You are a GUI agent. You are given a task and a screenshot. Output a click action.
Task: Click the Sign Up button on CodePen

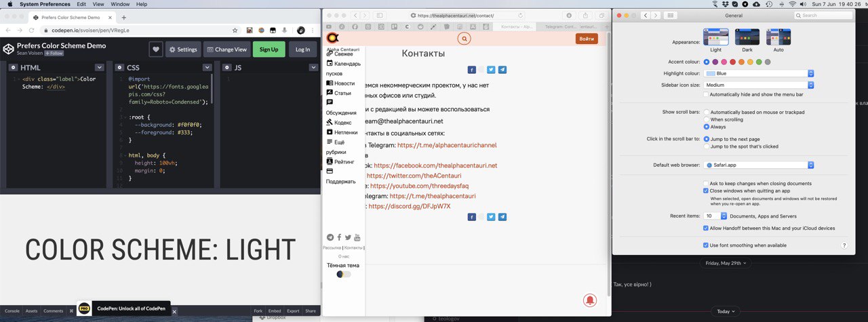[x=269, y=49]
